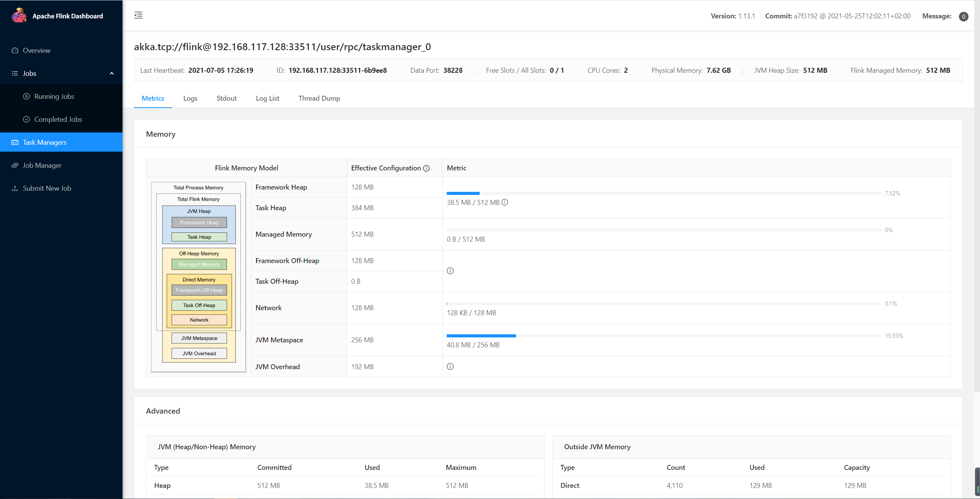The image size is (980, 499).
Task: Click the 192 MB JVM Overhead value
Action: click(362, 367)
